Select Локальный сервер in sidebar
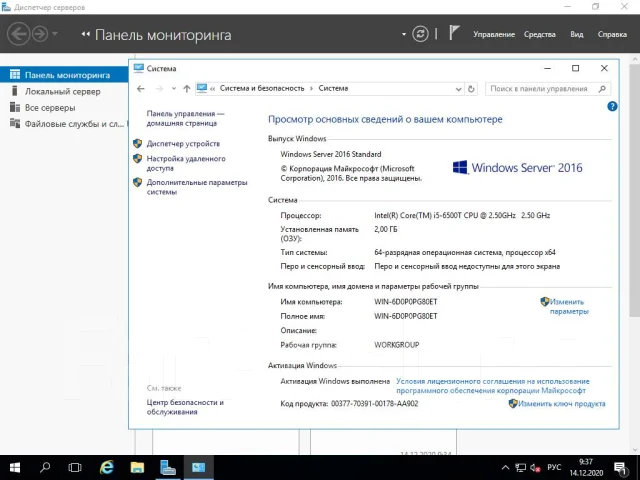Image resolution: width=640 pixels, height=480 pixels. (64, 91)
